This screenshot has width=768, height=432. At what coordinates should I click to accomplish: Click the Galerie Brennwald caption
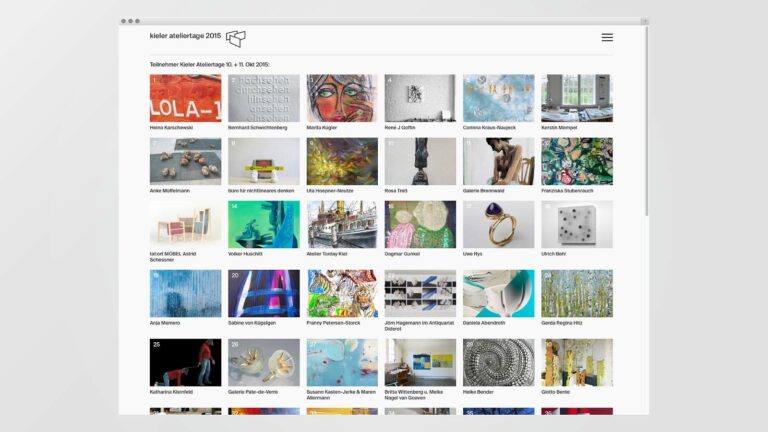tap(483, 191)
